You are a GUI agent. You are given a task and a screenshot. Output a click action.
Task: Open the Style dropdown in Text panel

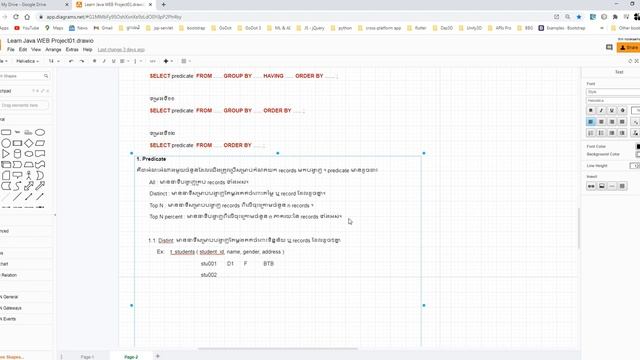(x=613, y=92)
